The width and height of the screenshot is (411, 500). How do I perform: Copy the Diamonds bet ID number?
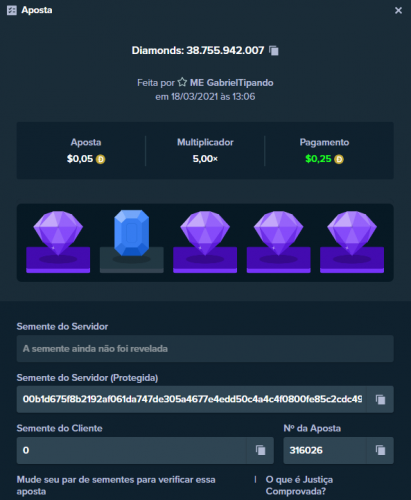[274, 51]
